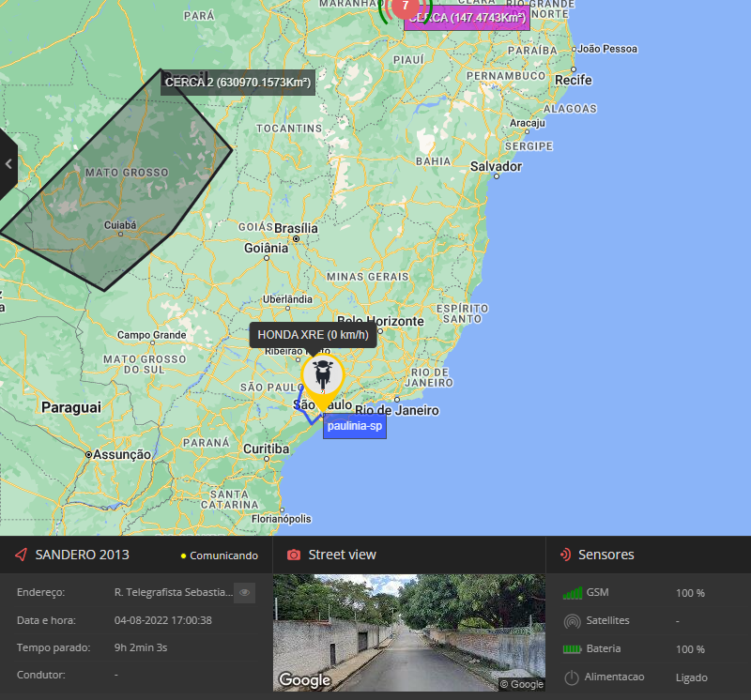Image resolution: width=751 pixels, height=700 pixels.
Task: Click the Satellites sensor icon
Action: click(x=572, y=621)
